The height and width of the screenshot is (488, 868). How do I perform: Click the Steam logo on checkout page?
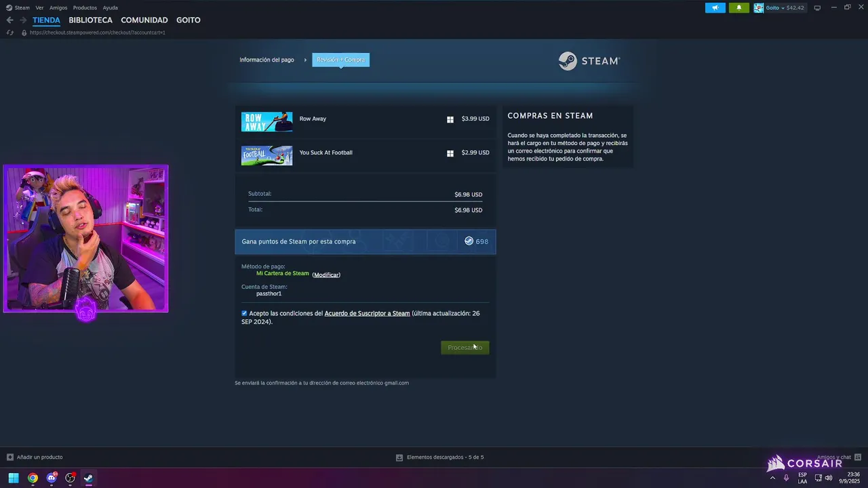point(589,61)
